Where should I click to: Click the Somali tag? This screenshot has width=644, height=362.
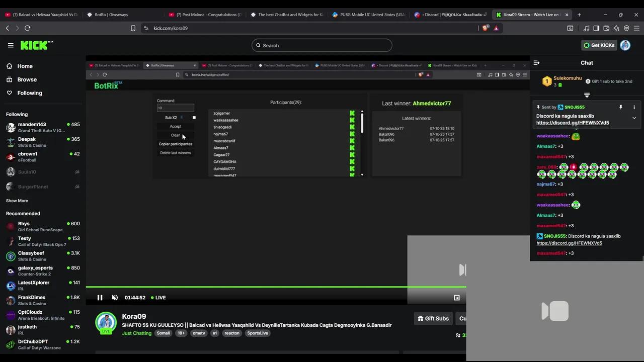pos(163,333)
